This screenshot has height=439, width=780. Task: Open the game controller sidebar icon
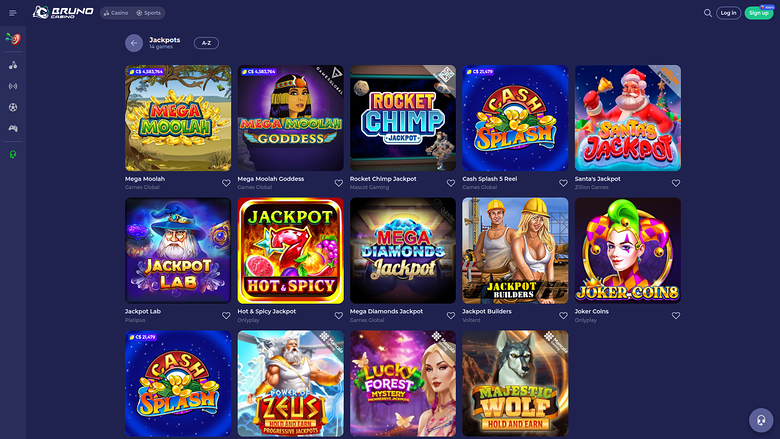(13, 128)
